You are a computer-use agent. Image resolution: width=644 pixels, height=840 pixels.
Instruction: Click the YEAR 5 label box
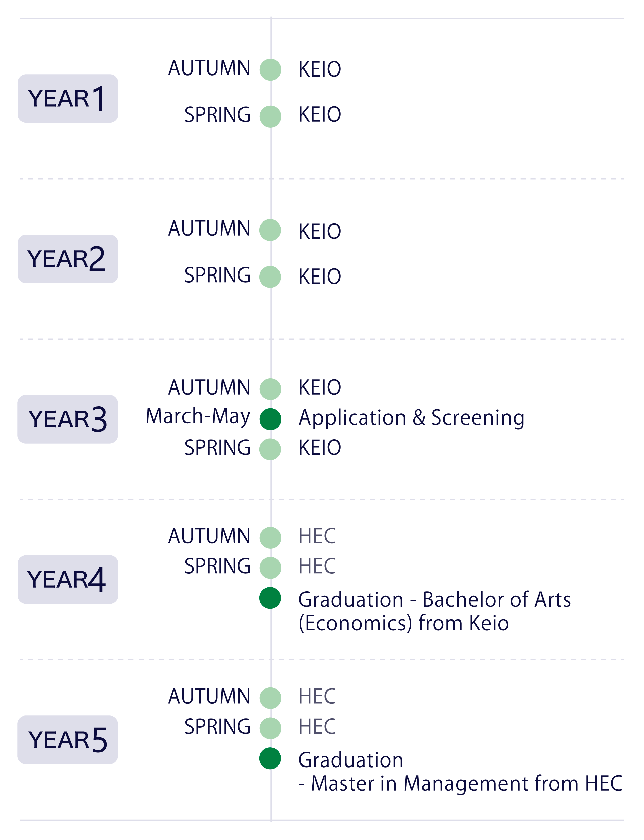68,740
